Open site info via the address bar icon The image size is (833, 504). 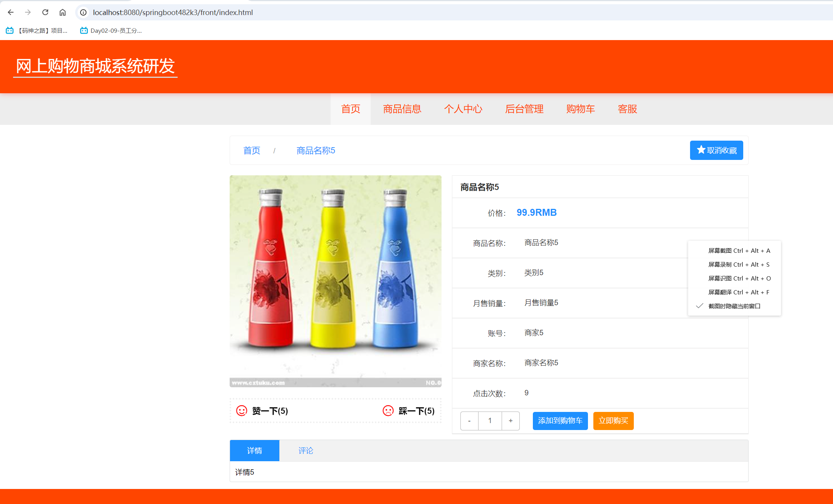83,12
